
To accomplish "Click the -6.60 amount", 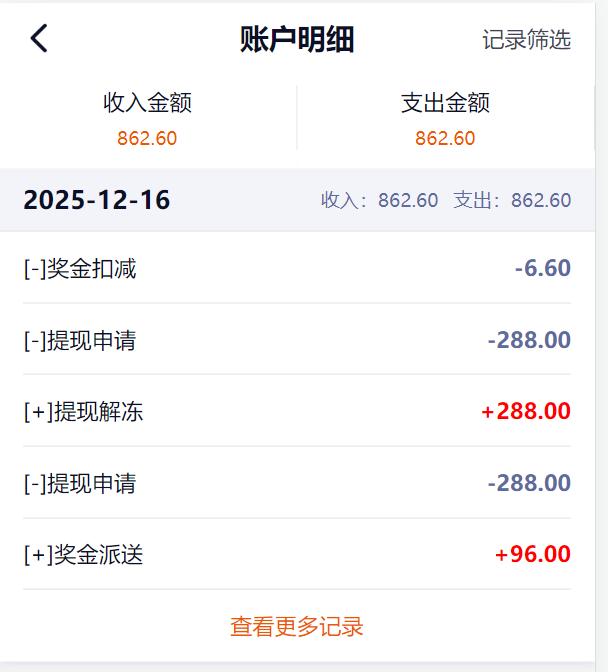I will [543, 268].
